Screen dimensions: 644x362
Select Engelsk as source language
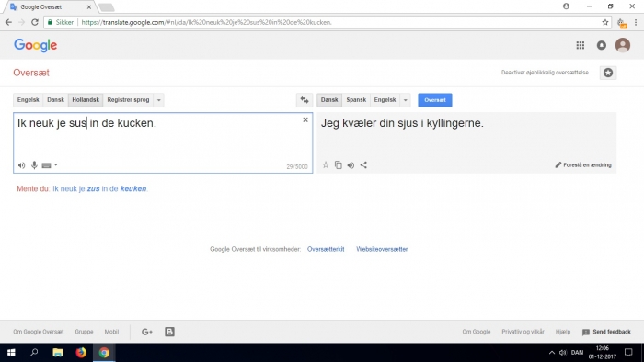click(28, 99)
